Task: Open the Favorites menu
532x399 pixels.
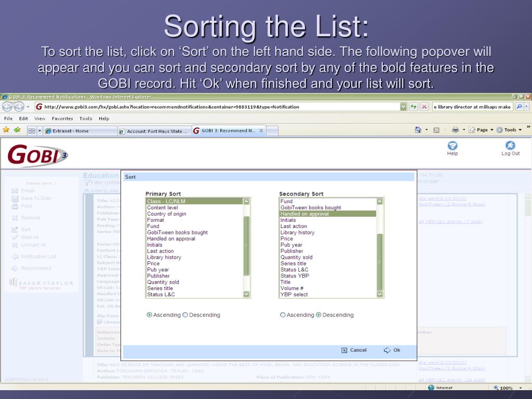Action: (62, 118)
